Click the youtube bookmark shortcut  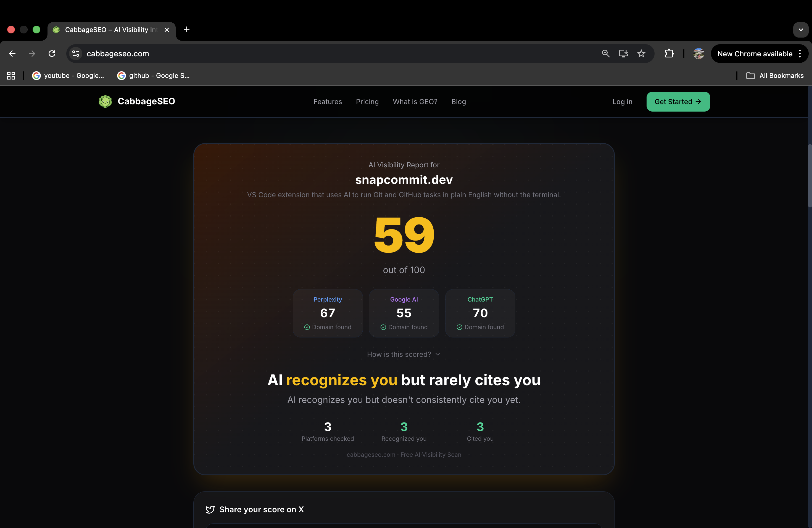68,75
